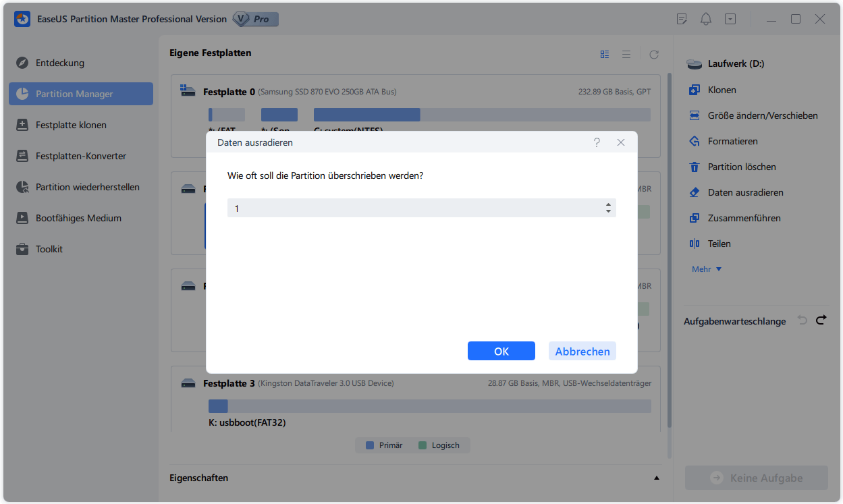
Task: Click the Festplatte klonen disk icon
Action: click(x=22, y=125)
